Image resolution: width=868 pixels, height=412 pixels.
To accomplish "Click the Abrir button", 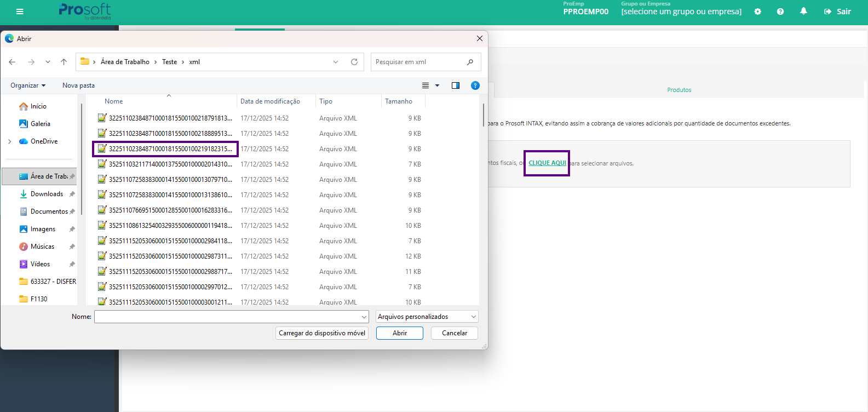I will click(x=399, y=333).
